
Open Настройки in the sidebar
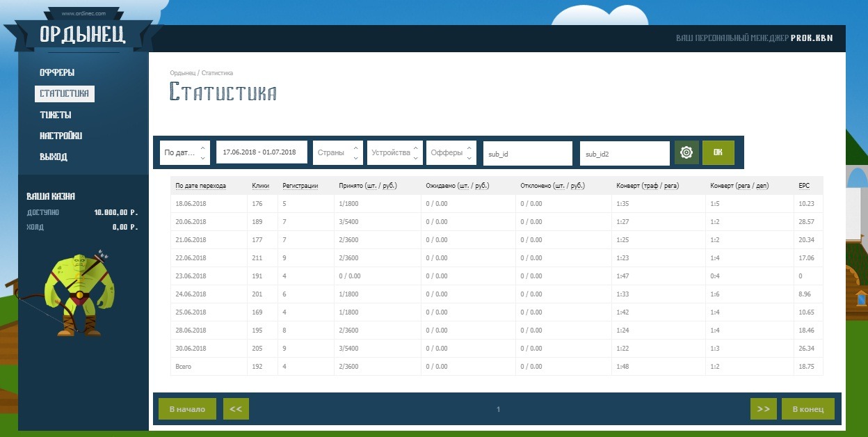point(61,136)
